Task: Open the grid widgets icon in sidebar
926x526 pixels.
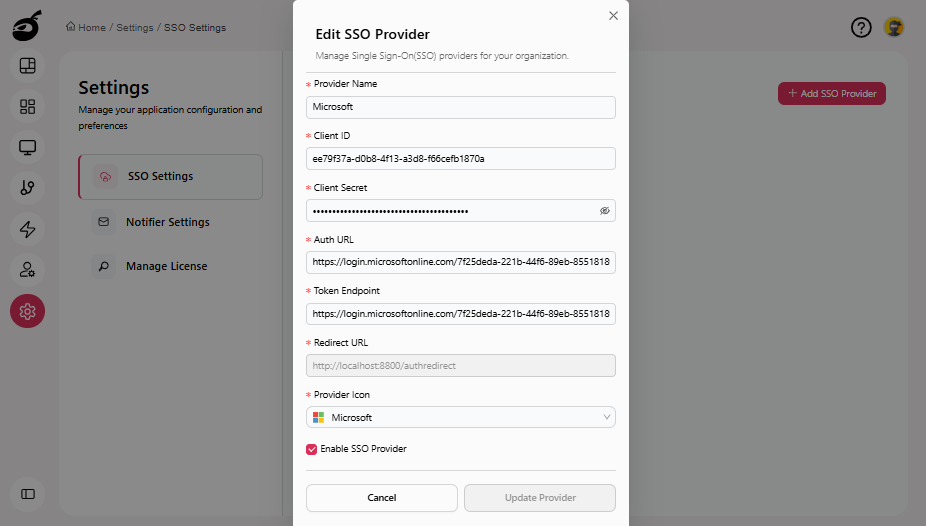Action: pos(27,106)
